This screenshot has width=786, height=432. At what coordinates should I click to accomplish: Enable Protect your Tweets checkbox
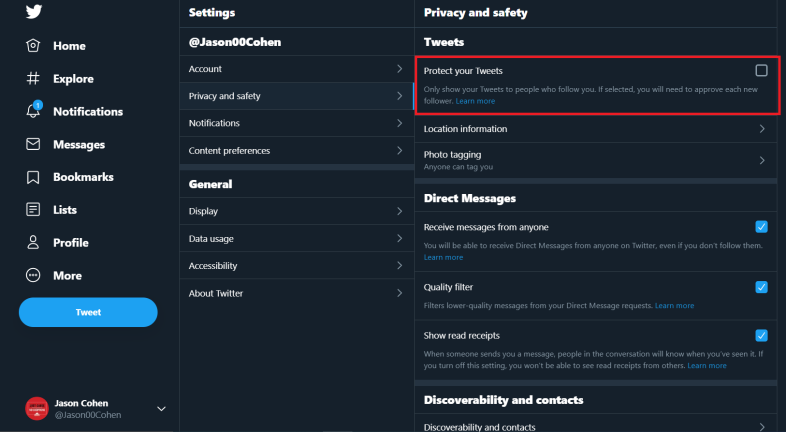pyautogui.click(x=761, y=71)
